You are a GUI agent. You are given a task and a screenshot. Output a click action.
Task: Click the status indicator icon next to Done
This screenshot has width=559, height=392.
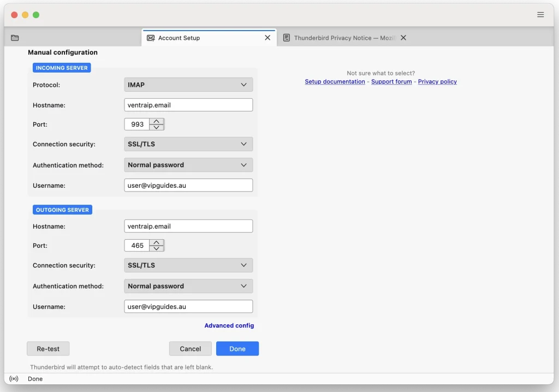click(x=14, y=378)
